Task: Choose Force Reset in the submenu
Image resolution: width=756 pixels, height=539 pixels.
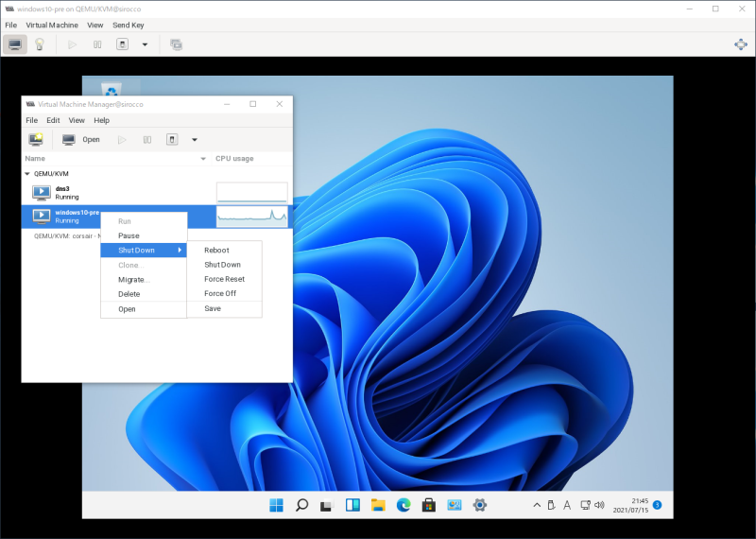Action: coord(225,279)
